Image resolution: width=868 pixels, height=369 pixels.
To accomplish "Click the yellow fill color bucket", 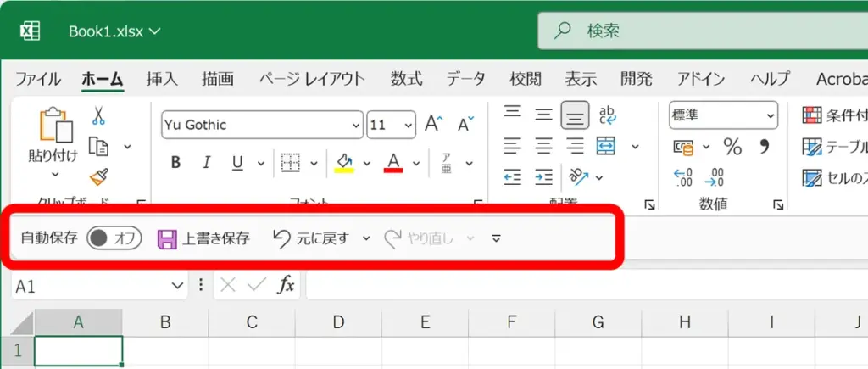I will pyautogui.click(x=344, y=162).
